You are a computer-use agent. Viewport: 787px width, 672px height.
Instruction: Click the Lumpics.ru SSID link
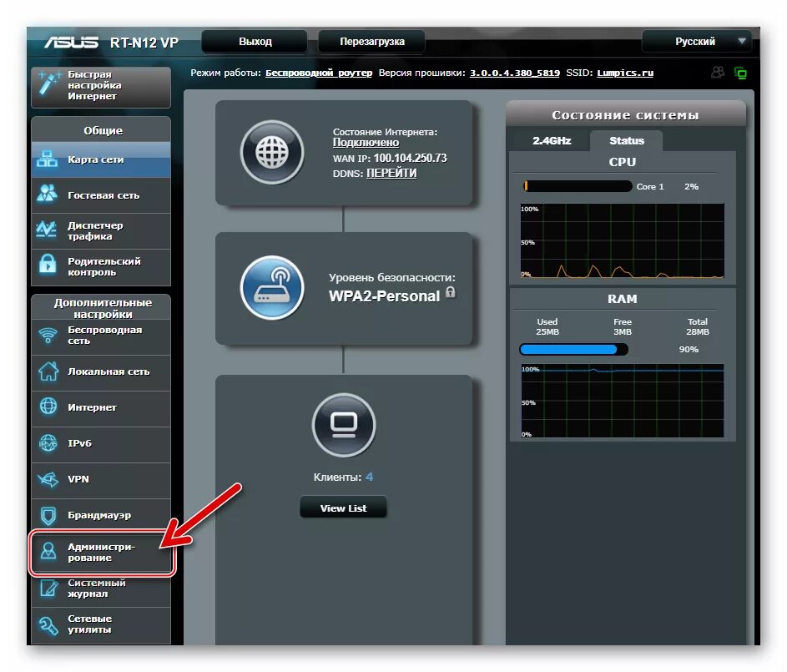click(x=625, y=73)
